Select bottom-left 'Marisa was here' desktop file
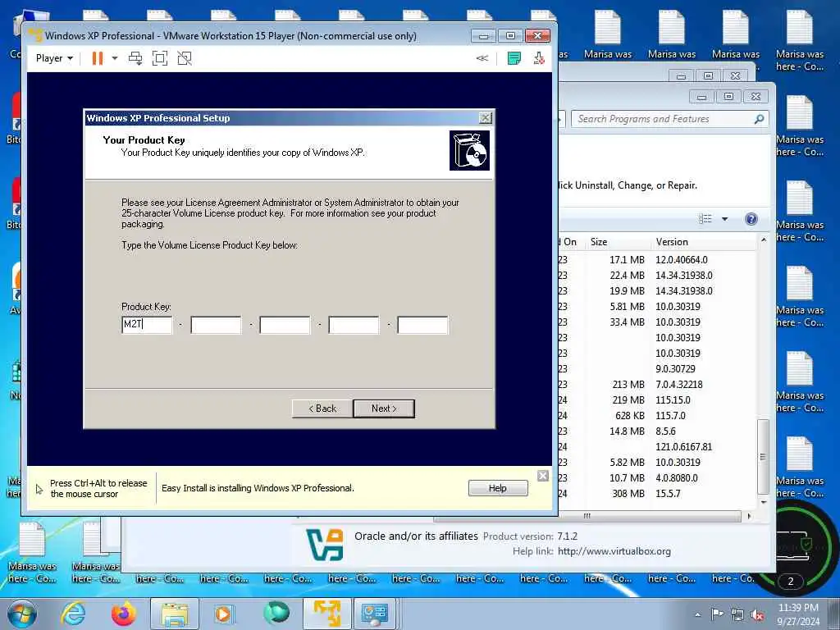840x630 pixels. pos(32,552)
